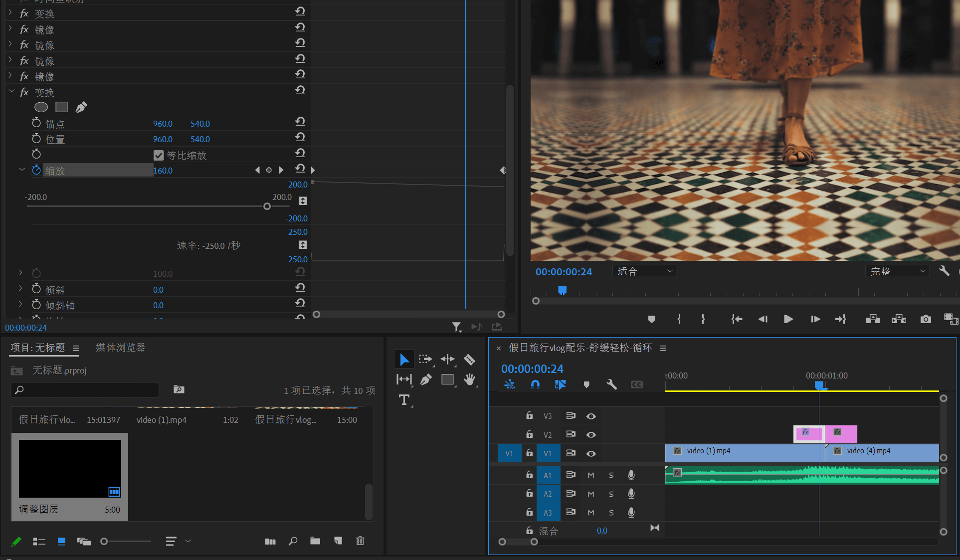960x560 pixels.
Task: Step back one frame
Action: point(763,319)
